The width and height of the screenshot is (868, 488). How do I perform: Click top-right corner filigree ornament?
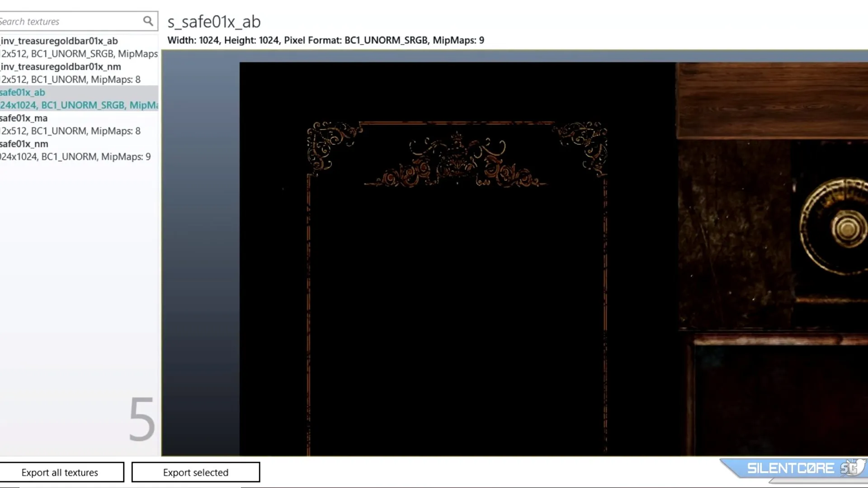(x=583, y=145)
